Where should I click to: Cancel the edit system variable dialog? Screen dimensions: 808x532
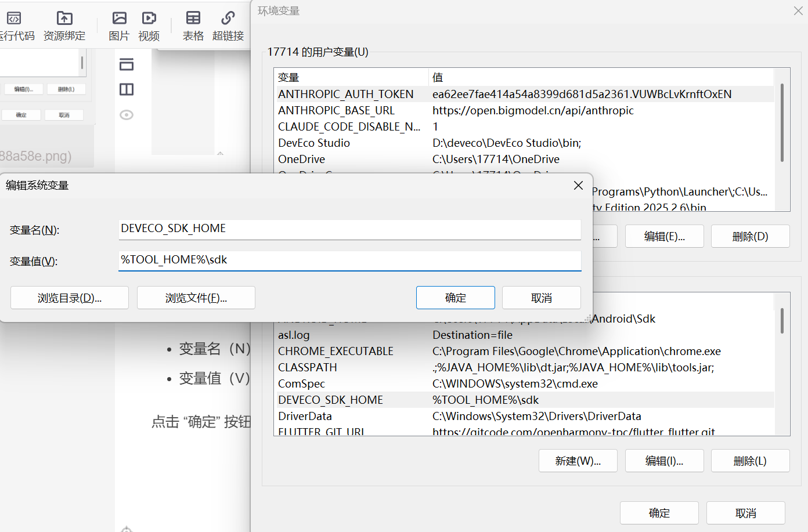542,298
